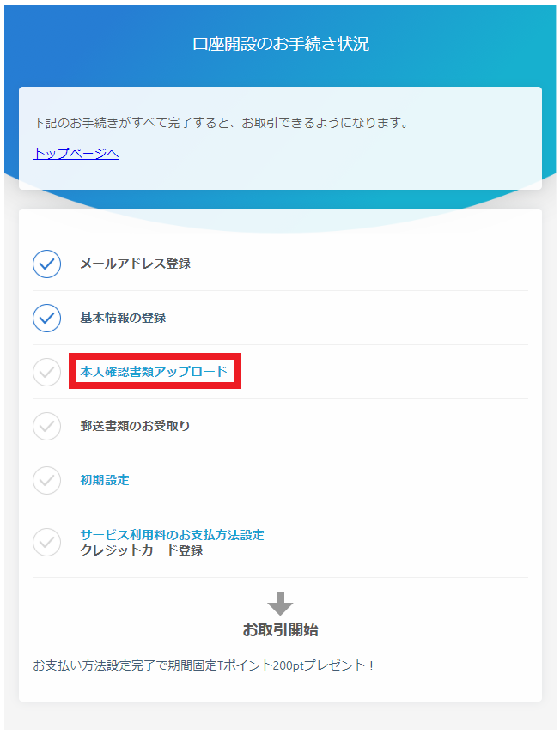The image size is (560, 735).
Task: Click the クレジットカード登録 text
Action: 141,550
